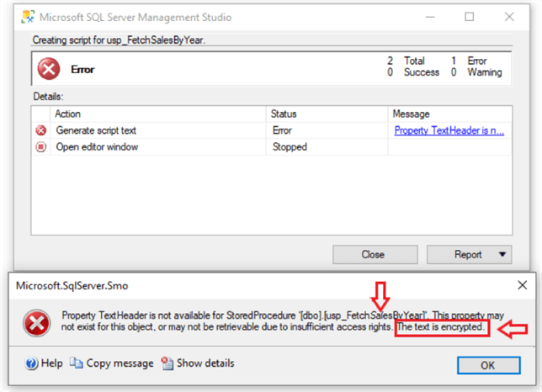Image resolution: width=542 pixels, height=392 pixels.
Task: Maximize the Management Studio window
Action: [x=469, y=17]
